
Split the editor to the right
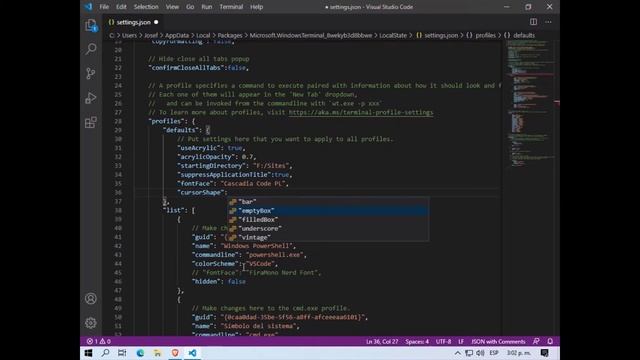[x=533, y=22]
